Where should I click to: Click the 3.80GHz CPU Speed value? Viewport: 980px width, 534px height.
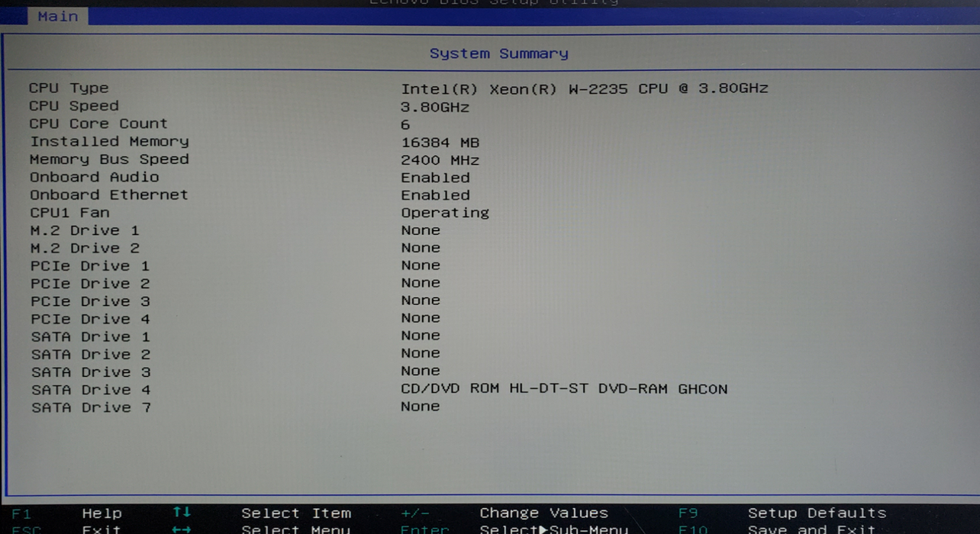click(x=435, y=107)
